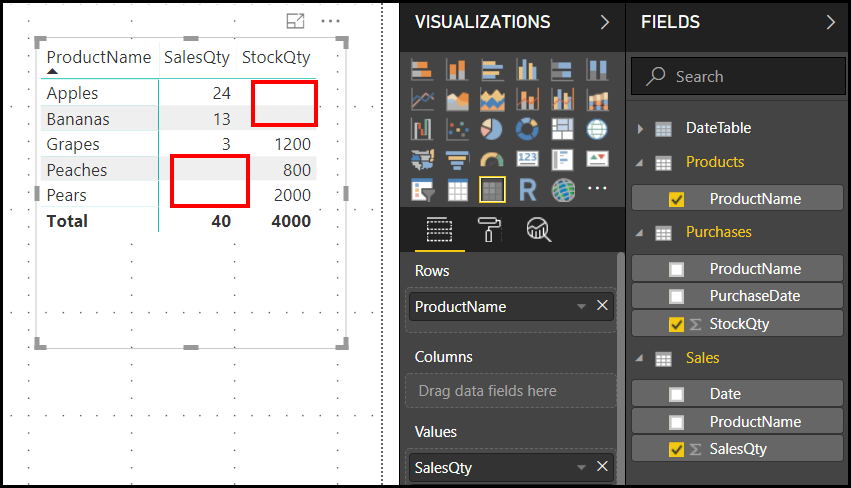The width and height of the screenshot is (851, 488).
Task: Select the R script visual
Action: pyautogui.click(x=527, y=190)
